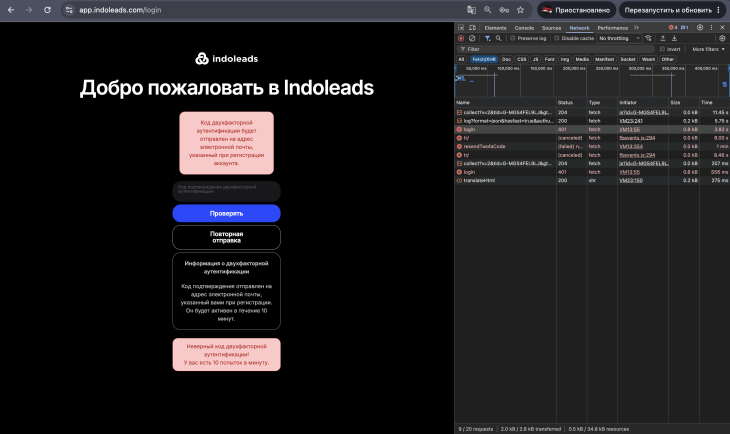The width and height of the screenshot is (730, 434).
Task: Open the errors counter showing 4
Action: point(673,27)
